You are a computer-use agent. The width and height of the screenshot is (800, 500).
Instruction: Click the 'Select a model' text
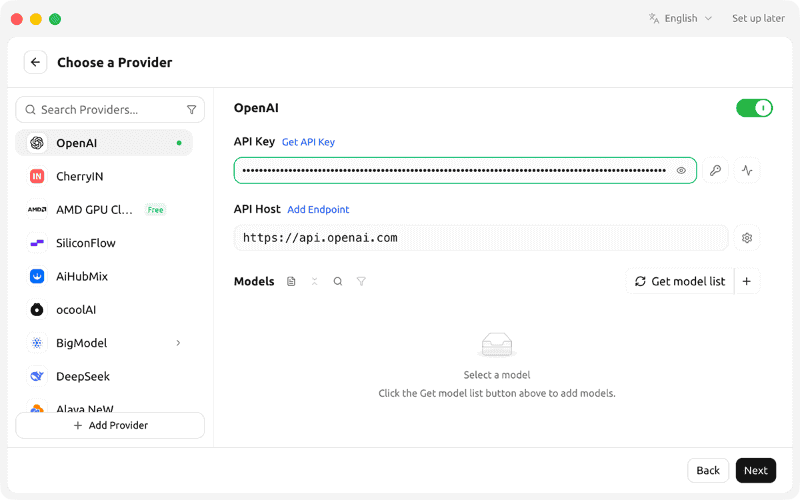(497, 375)
